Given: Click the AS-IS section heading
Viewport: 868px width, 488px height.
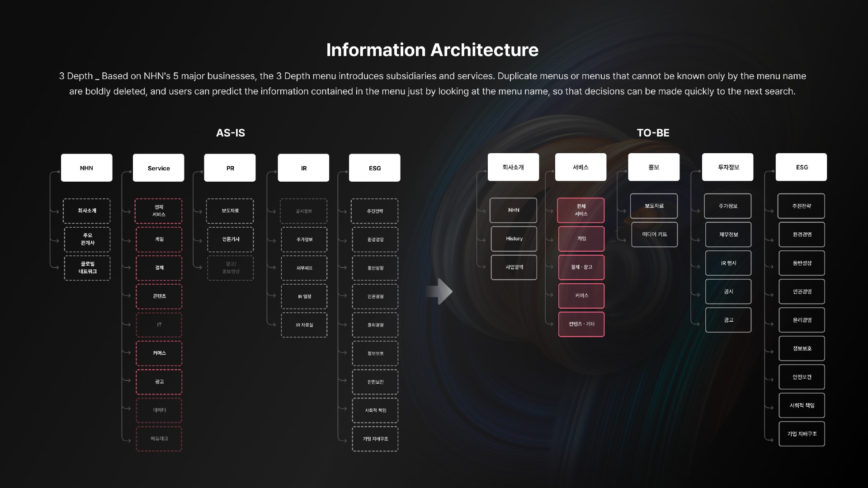Looking at the screenshot, I should point(231,133).
